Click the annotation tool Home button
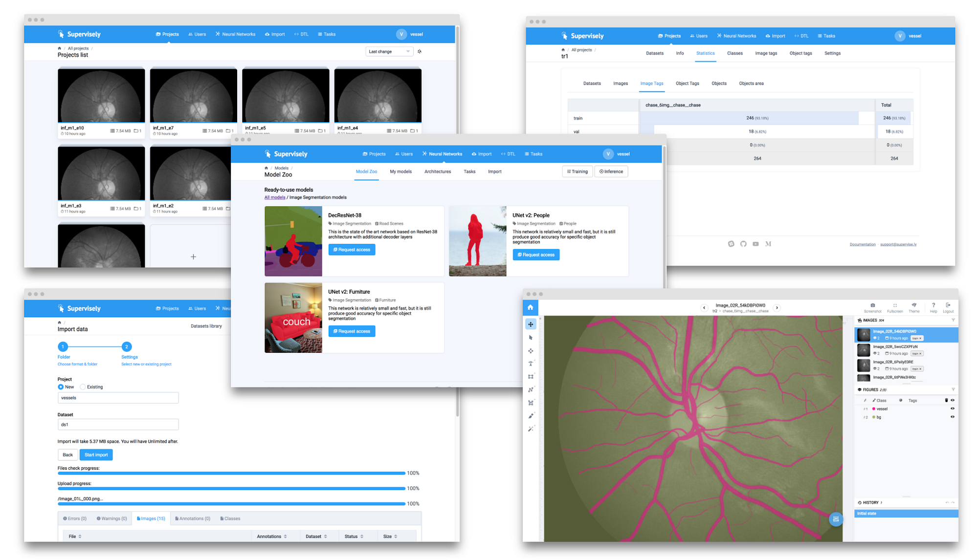 click(x=530, y=307)
